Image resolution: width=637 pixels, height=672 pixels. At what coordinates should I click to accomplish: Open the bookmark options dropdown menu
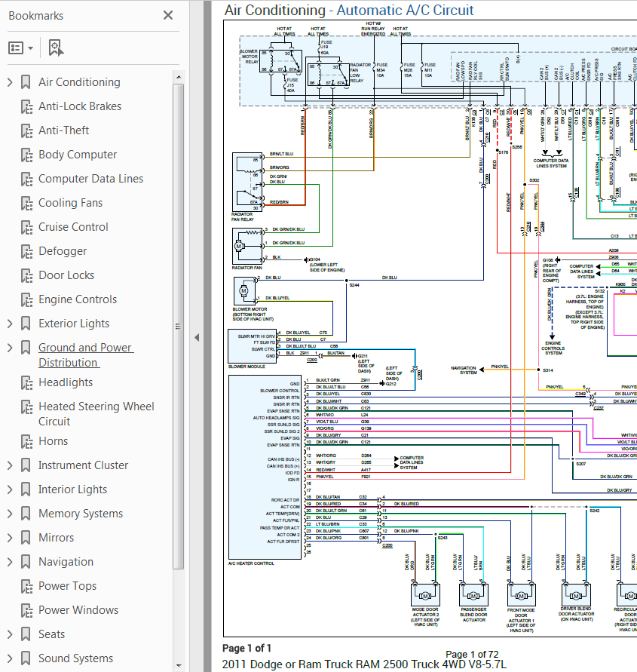pyautogui.click(x=20, y=48)
